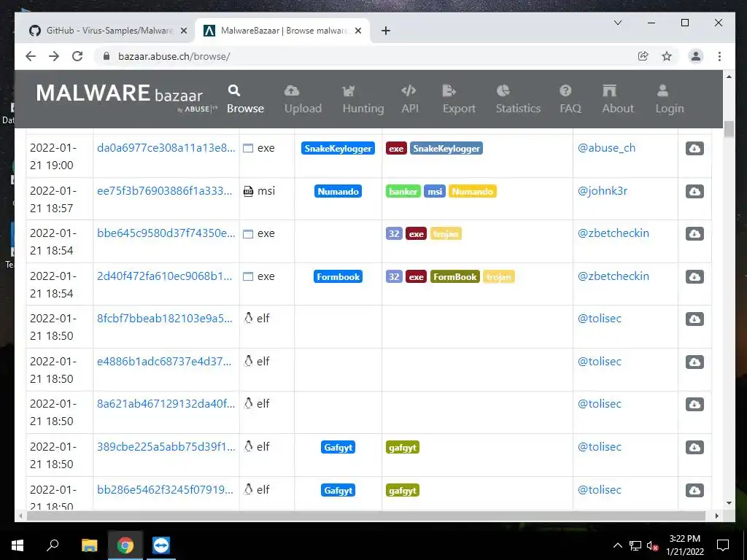
Task: Go back to the previous page
Action: coord(31,56)
